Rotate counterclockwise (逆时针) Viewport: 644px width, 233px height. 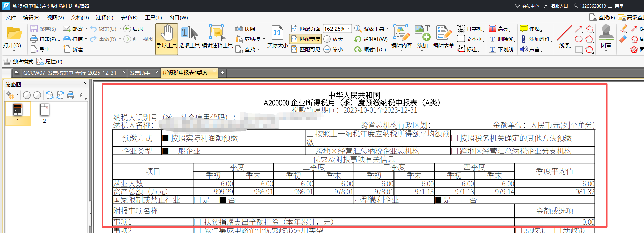371,39
